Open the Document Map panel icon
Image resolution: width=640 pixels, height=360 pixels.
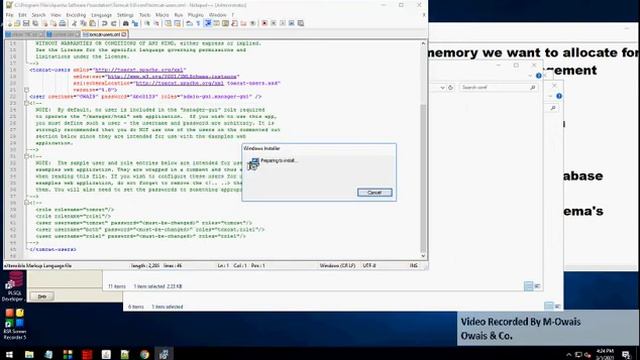point(225,24)
